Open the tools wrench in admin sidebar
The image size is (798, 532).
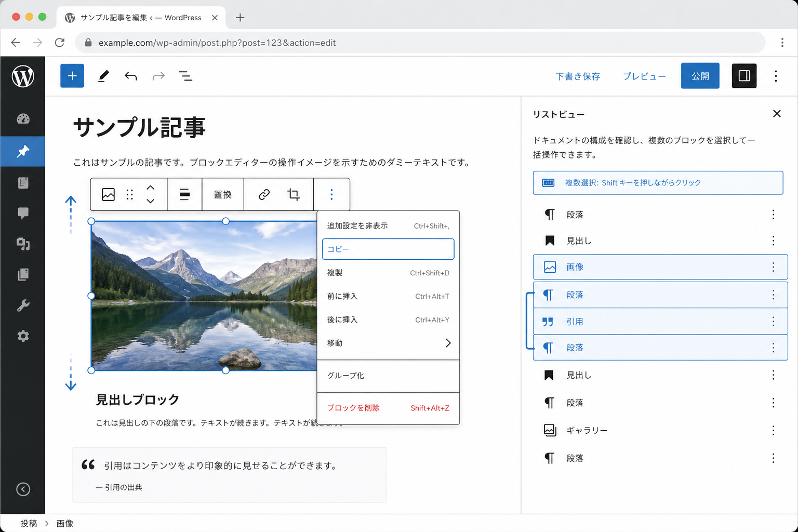click(x=23, y=305)
